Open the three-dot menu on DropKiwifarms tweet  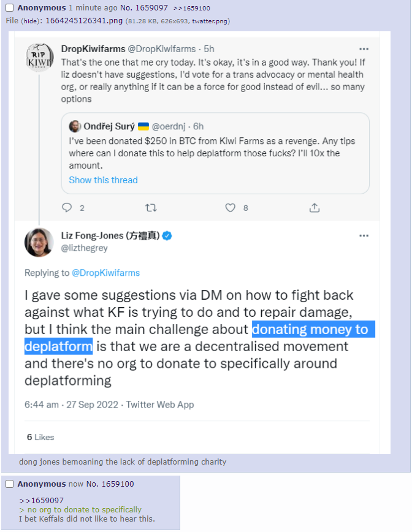[x=364, y=49]
